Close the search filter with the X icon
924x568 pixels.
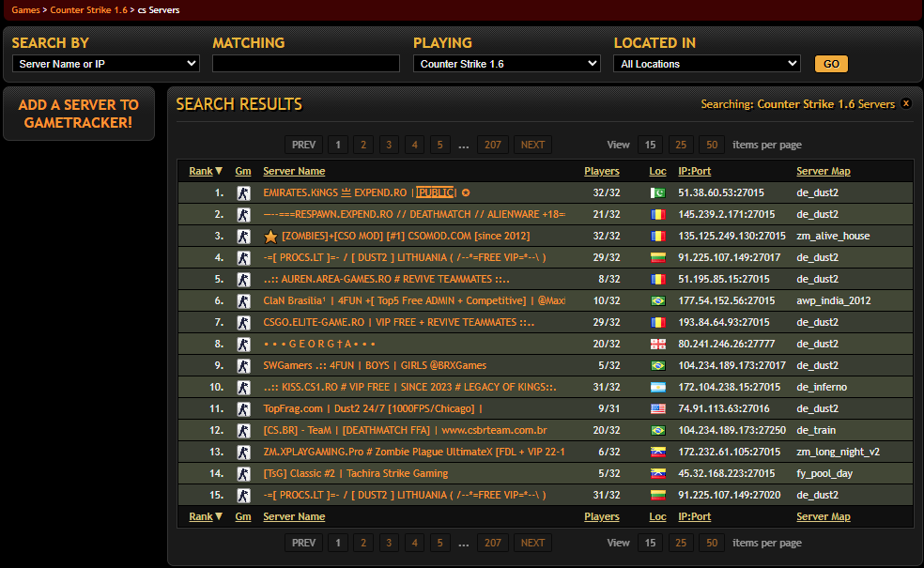pyautogui.click(x=905, y=104)
